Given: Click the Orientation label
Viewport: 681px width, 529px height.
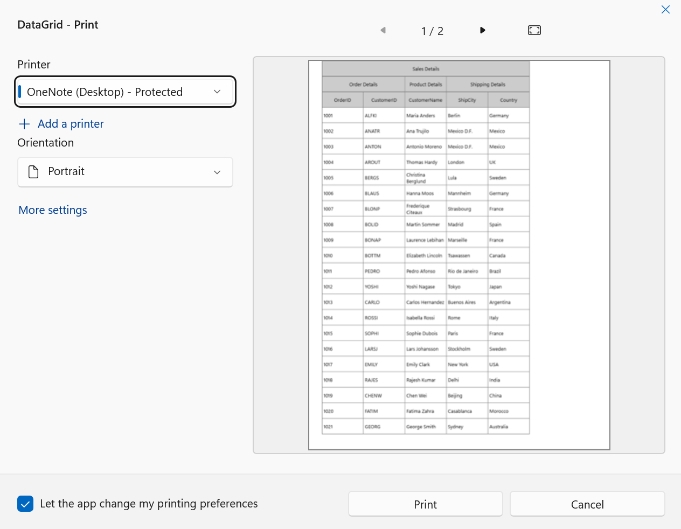Looking at the screenshot, I should tap(46, 143).
